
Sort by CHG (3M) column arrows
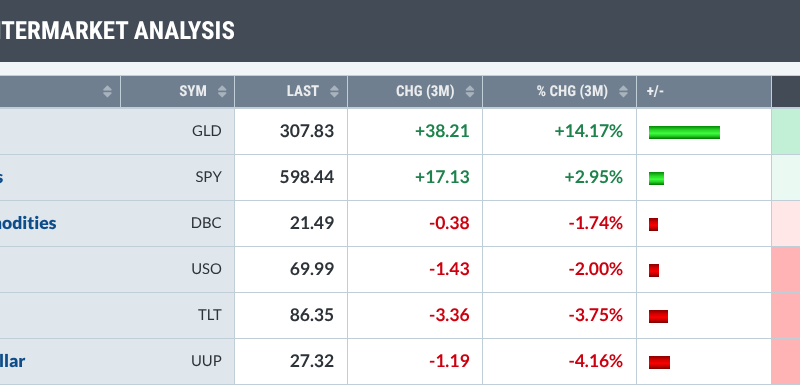coord(470,92)
